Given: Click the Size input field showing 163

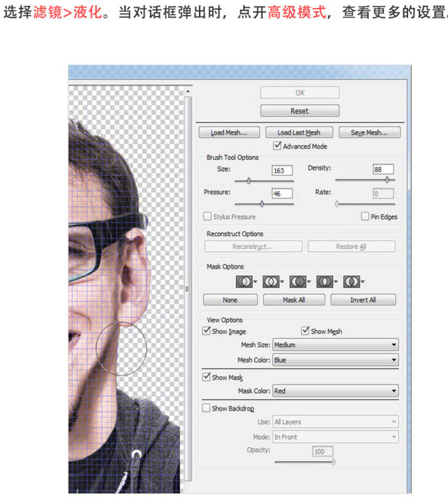Looking at the screenshot, I should (x=282, y=170).
